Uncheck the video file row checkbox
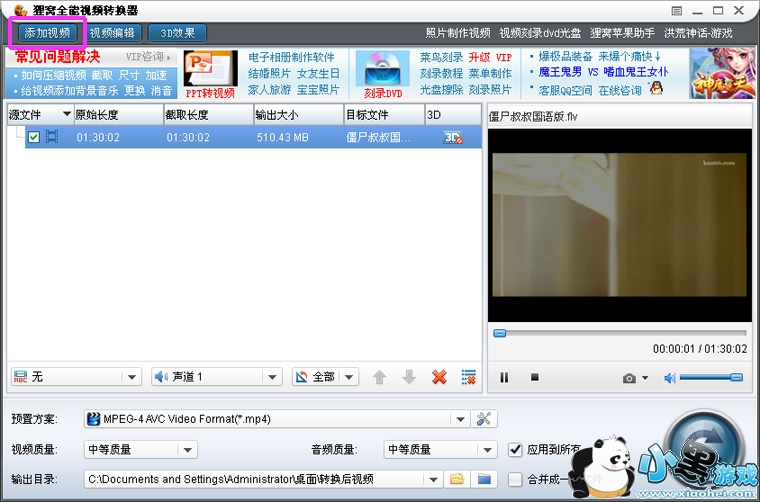Viewport: 760px width, 502px height. [x=33, y=137]
